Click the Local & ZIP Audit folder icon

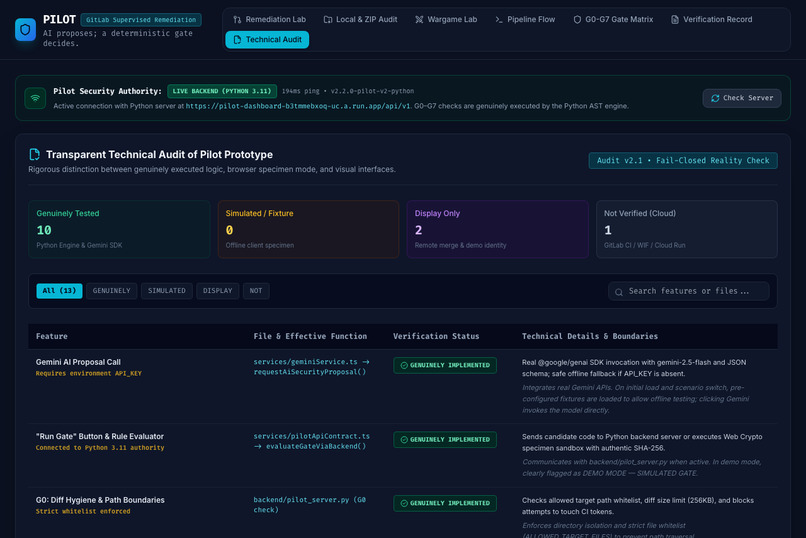click(x=327, y=20)
